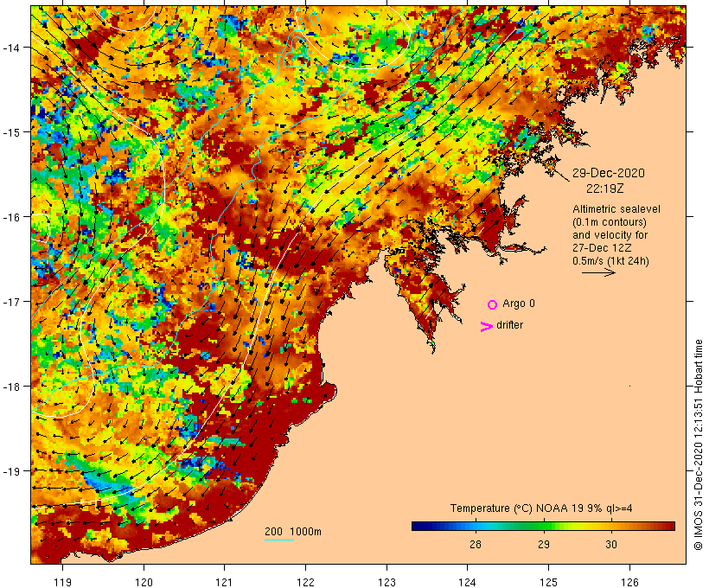Screen dimensions: 709x588
Task: Click the magenta Argo float circle marker
Action: [493, 304]
